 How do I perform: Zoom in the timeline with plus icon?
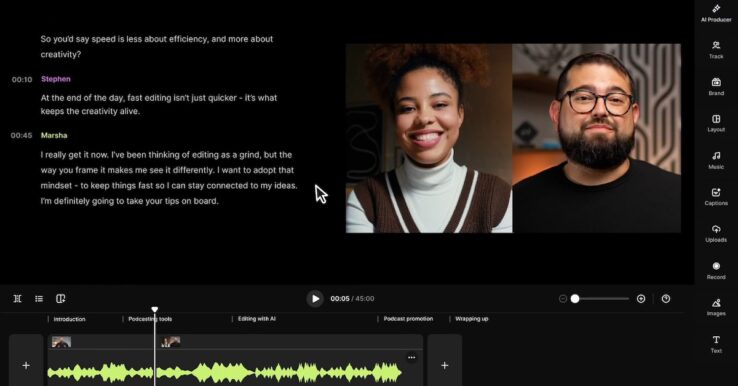pyautogui.click(x=641, y=299)
